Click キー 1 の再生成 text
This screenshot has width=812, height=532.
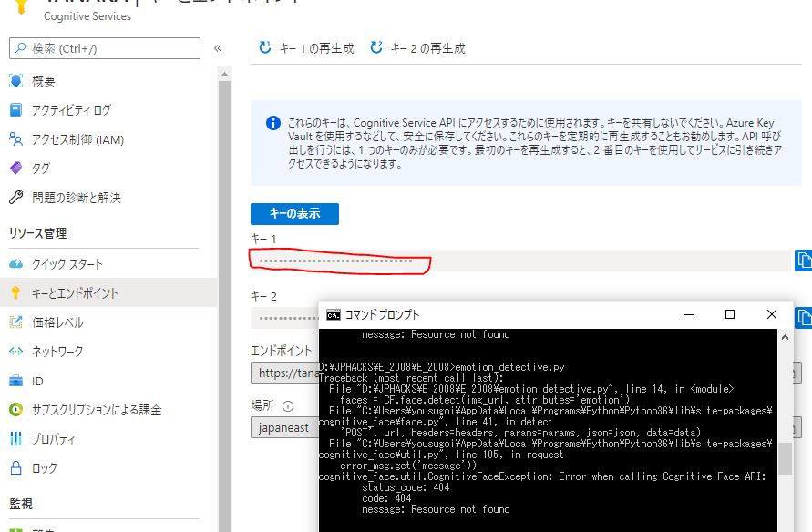[316, 48]
